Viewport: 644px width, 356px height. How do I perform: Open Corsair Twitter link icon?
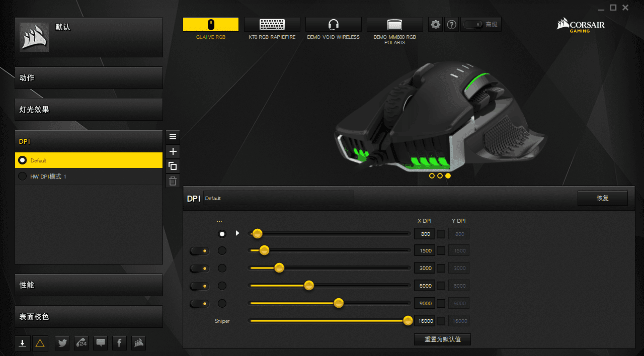pyautogui.click(x=62, y=343)
